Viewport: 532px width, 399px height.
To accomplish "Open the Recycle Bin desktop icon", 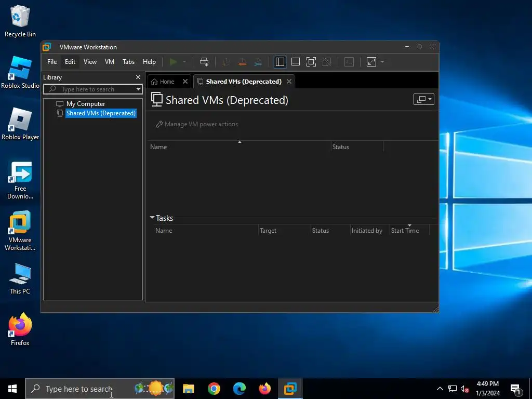I will click(20, 21).
